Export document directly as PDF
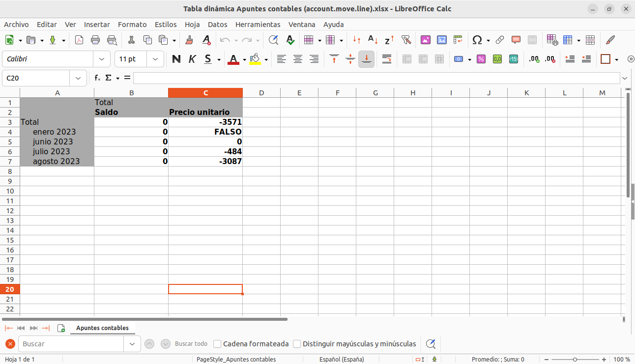Image resolution: width=635 pixels, height=364 pixels. point(79,40)
